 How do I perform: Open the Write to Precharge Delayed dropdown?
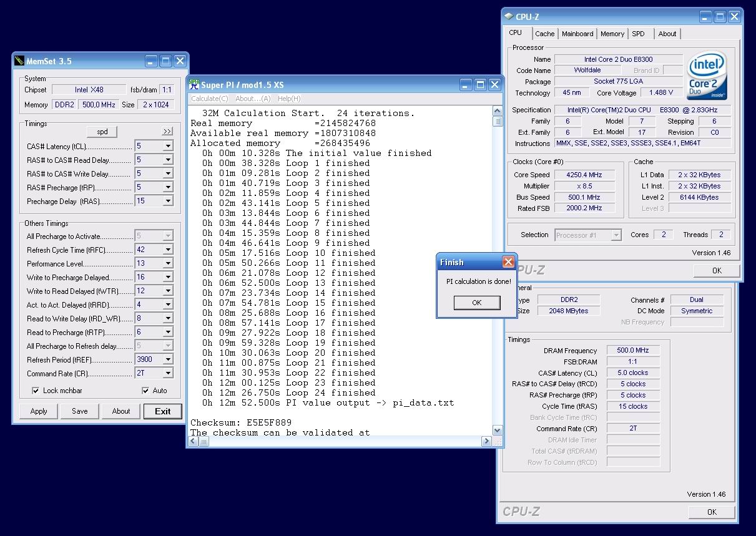[x=167, y=277]
